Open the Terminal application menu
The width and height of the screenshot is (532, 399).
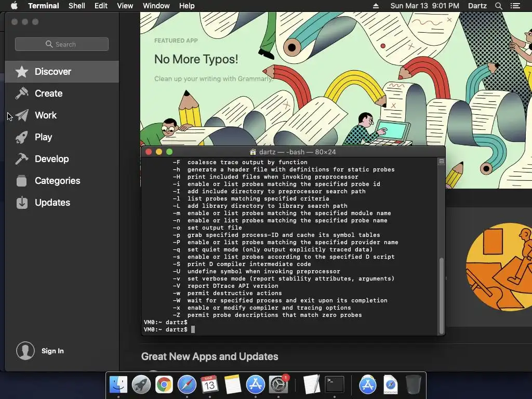click(44, 6)
